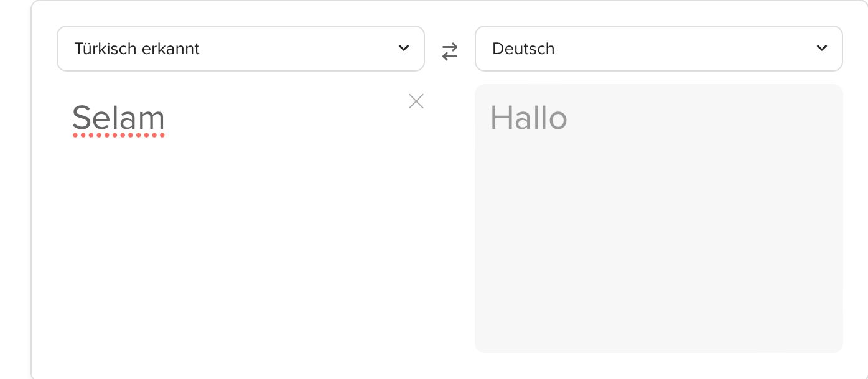Image resolution: width=868 pixels, height=379 pixels.
Task: Click the red dotted spelling underline under Selam
Action: (x=118, y=135)
